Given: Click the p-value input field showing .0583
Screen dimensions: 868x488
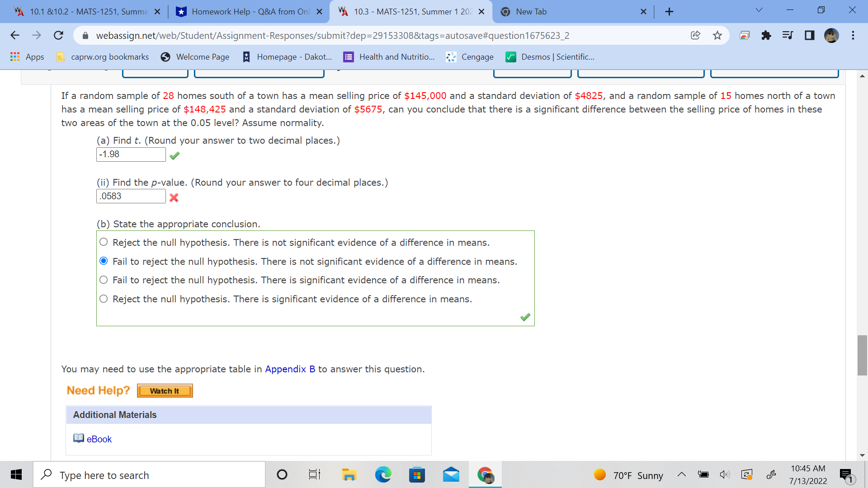Looking at the screenshot, I should (x=131, y=196).
